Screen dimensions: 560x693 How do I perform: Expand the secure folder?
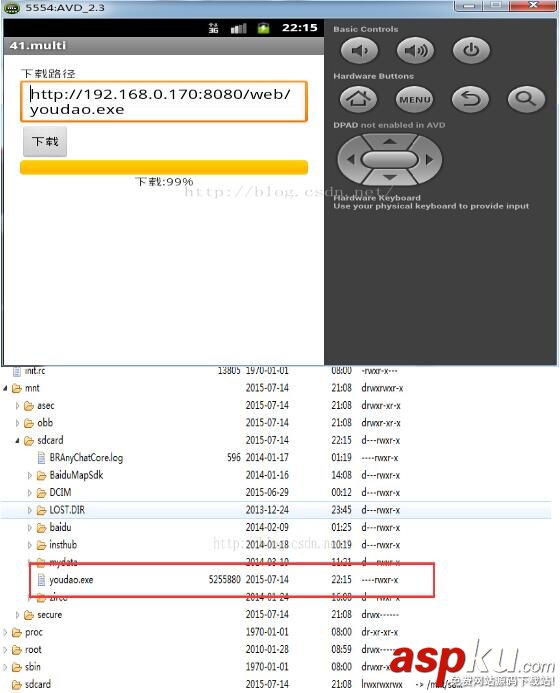coord(17,615)
